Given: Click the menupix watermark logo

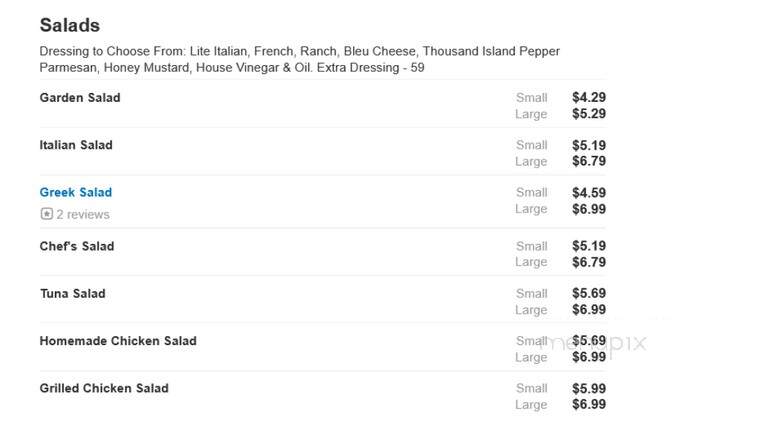Looking at the screenshot, I should click(592, 343).
